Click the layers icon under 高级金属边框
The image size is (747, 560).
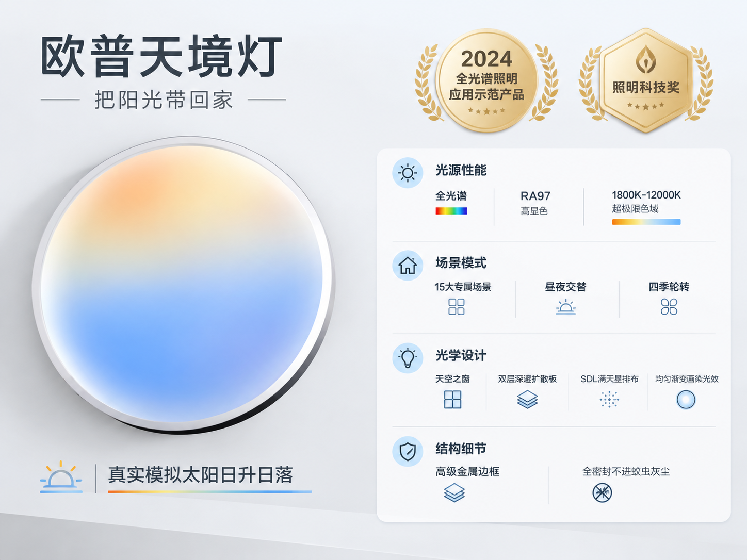(x=454, y=493)
